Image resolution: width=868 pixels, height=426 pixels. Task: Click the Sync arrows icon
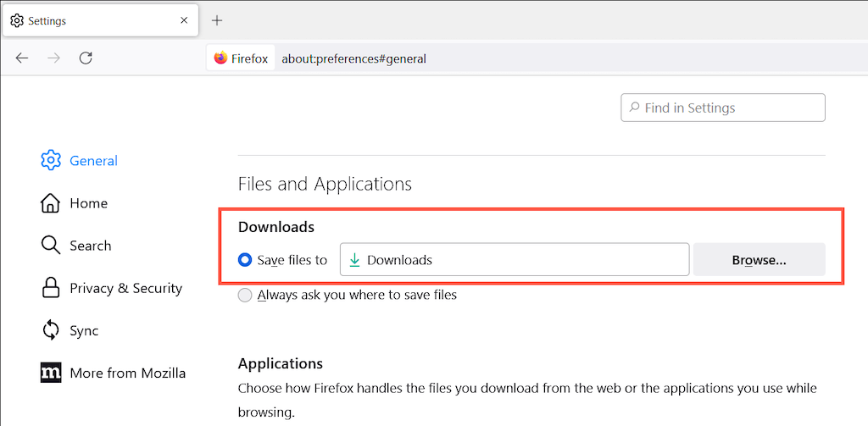pyautogui.click(x=51, y=330)
